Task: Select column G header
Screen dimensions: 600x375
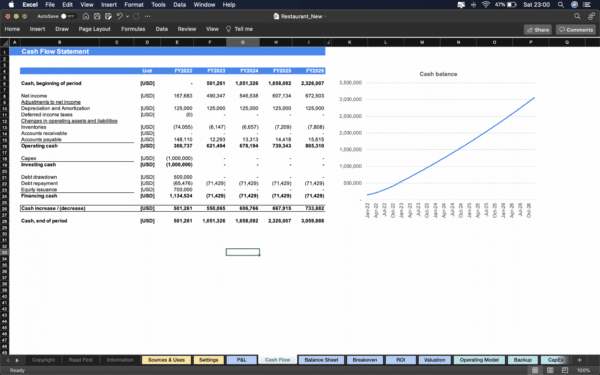Action: coord(243,42)
